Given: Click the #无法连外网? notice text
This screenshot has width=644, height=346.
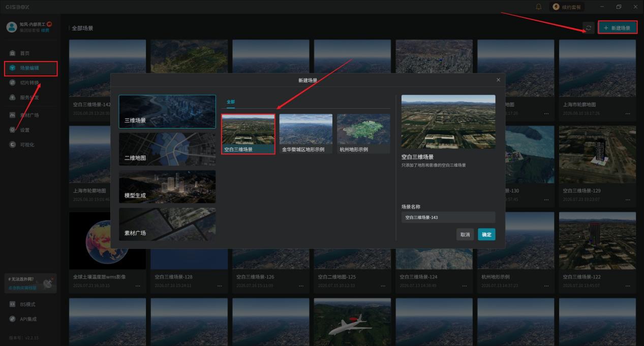Looking at the screenshot, I should tap(20, 279).
